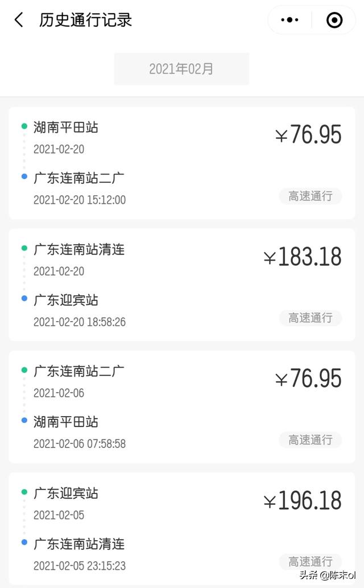Tap the 高速通行 tag on the ¥76.95 湖南平田站 entry record
This screenshot has height=588, width=364.
coord(310,196)
